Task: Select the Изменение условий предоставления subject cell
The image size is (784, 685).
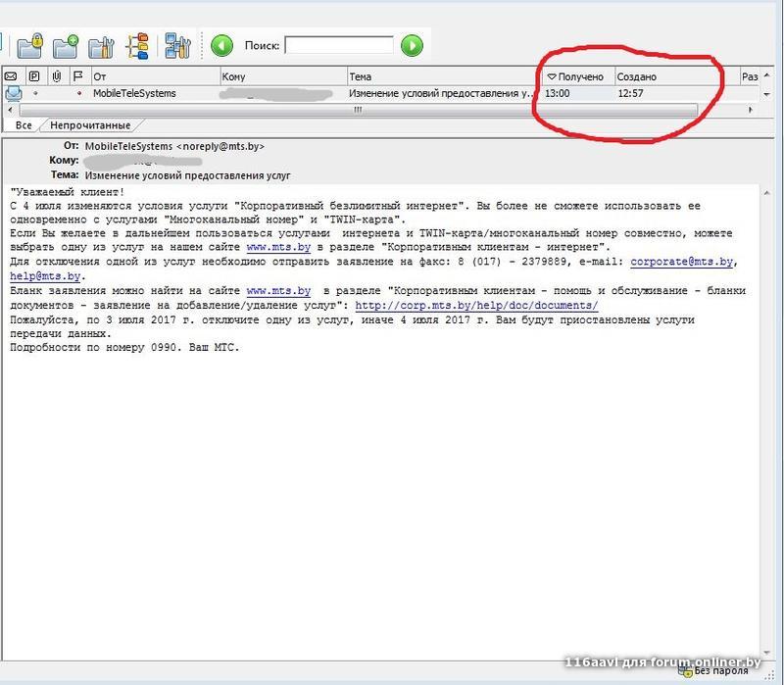Action: [x=441, y=93]
